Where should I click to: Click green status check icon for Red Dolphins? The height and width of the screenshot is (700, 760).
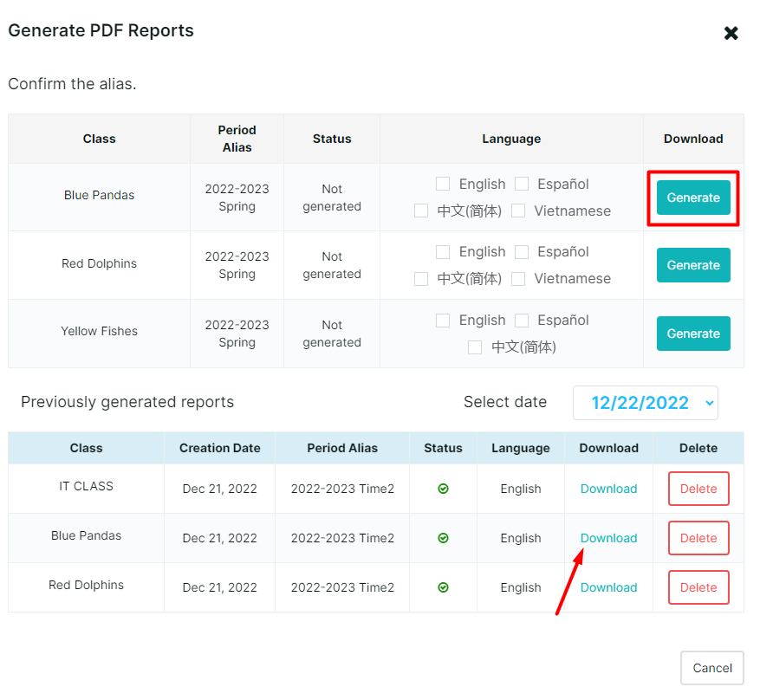[443, 587]
